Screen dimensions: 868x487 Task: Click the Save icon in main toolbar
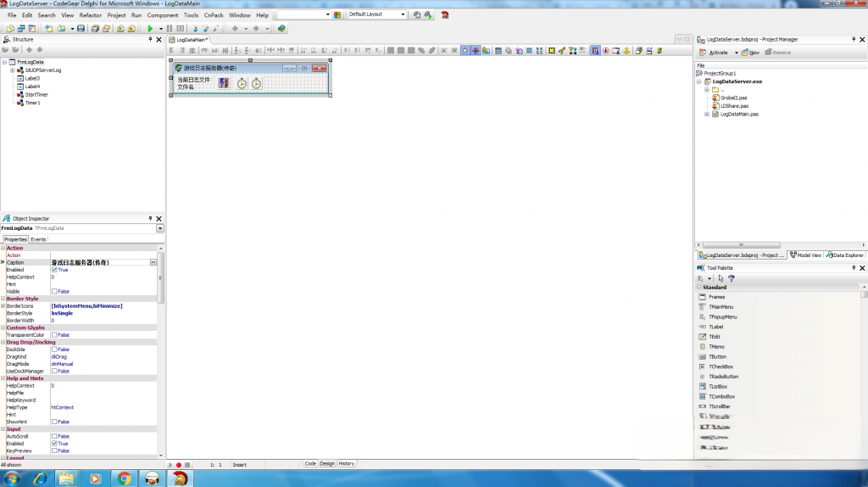(81, 28)
